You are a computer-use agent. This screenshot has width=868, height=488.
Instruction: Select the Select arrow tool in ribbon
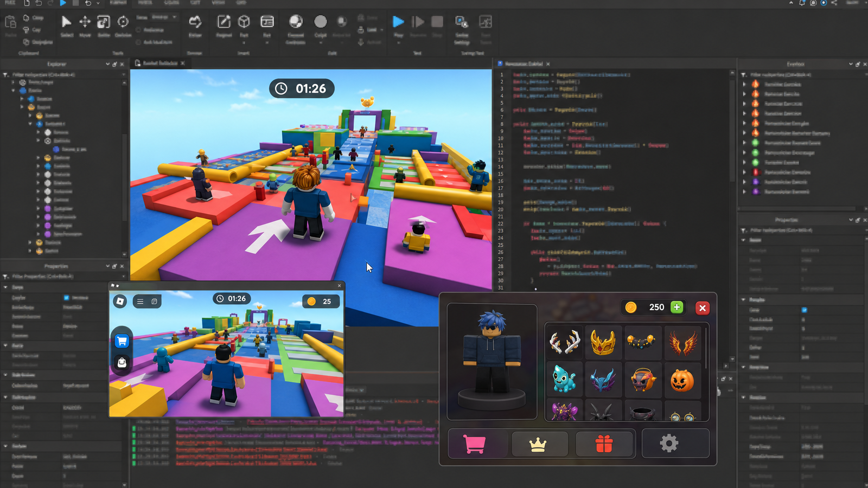[66, 22]
